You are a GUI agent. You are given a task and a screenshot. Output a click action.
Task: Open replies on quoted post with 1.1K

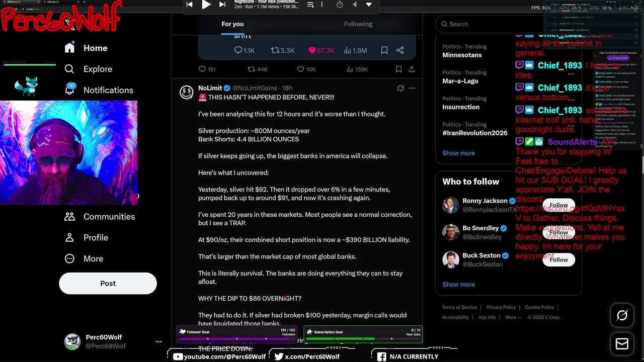tap(245, 50)
